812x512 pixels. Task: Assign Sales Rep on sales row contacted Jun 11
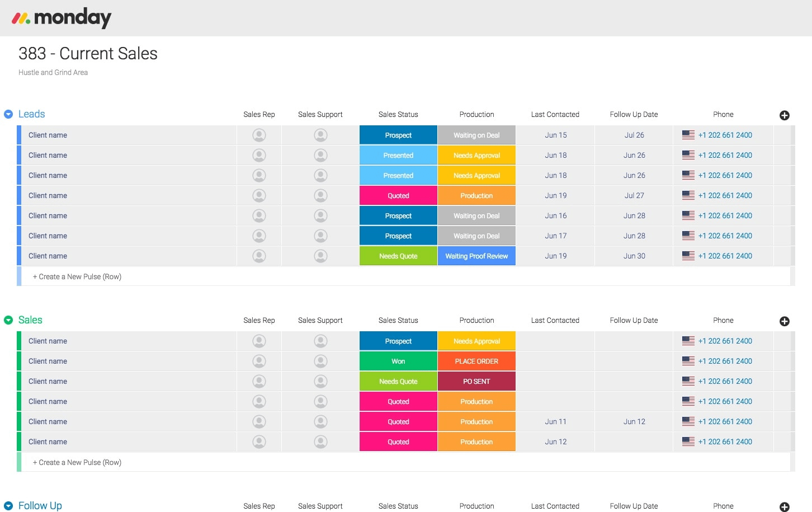tap(259, 421)
